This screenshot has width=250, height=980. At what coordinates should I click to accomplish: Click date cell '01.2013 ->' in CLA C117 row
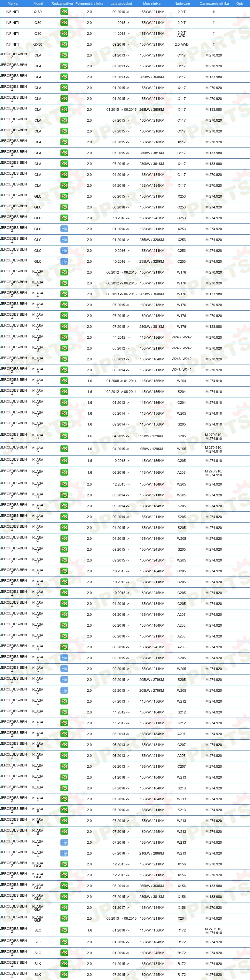coord(121,55)
